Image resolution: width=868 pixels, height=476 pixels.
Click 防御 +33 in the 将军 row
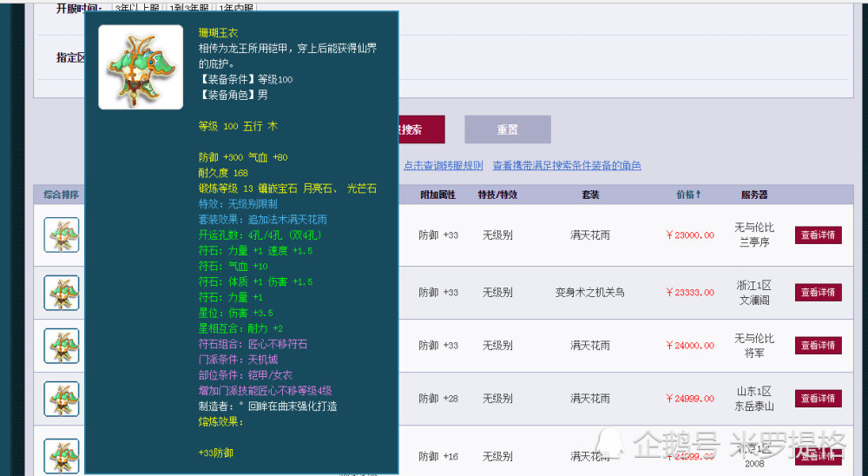coord(437,345)
